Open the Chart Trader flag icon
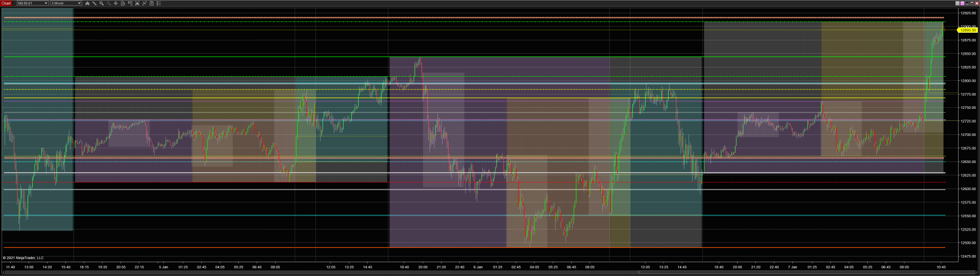The image size is (980, 276). 130,3
